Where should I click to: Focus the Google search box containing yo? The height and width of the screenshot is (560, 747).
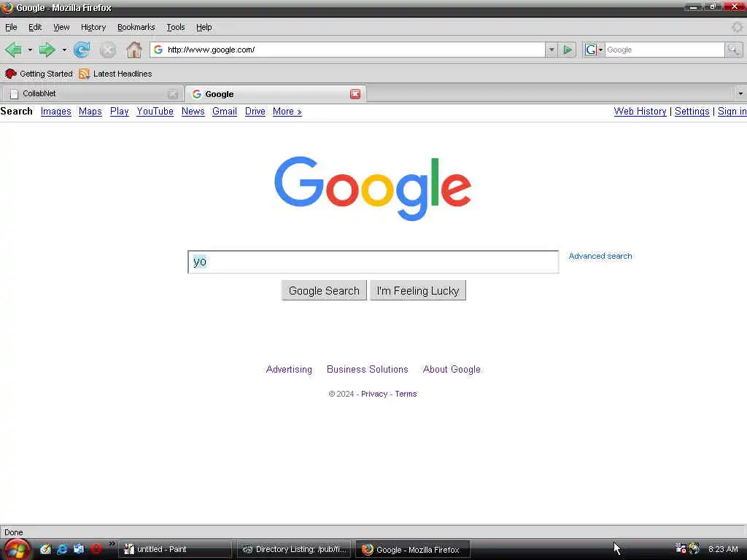point(373,262)
